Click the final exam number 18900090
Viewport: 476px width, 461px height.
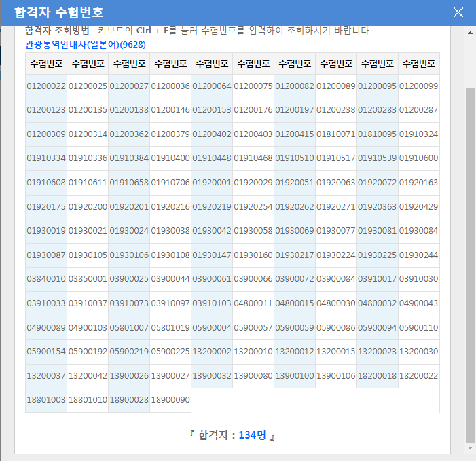pos(170,400)
